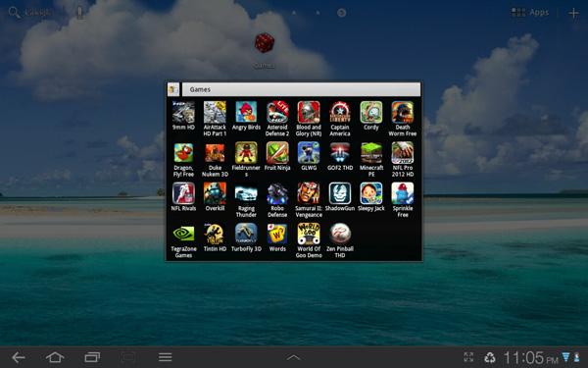Open the Apps drawer button
Image resolution: width=588 pixels, height=368 pixels.
click(x=530, y=13)
